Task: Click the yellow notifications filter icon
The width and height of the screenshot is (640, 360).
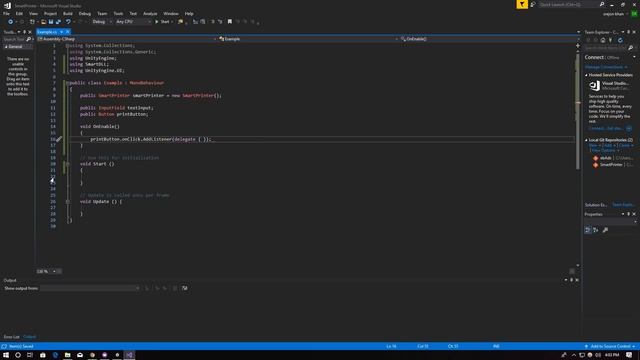Action: tap(522, 4)
